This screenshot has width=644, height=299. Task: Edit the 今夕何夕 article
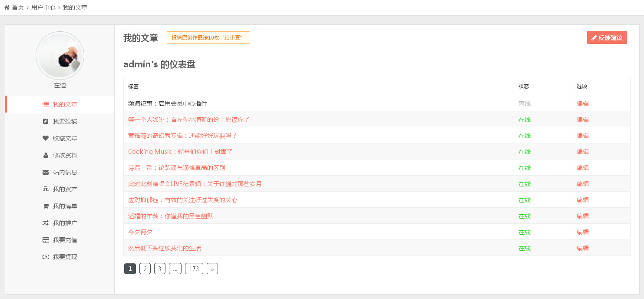[x=583, y=232]
